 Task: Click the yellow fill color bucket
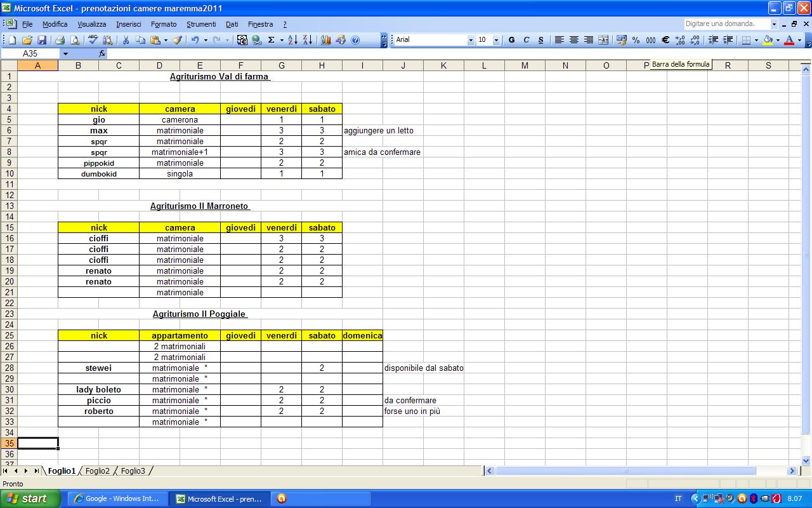pyautogui.click(x=768, y=40)
